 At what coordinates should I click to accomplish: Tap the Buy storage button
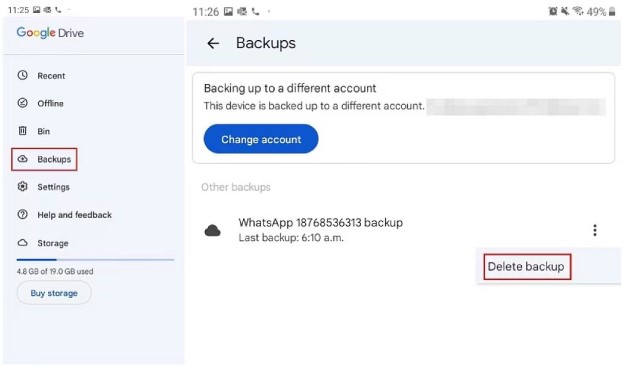pyautogui.click(x=54, y=293)
